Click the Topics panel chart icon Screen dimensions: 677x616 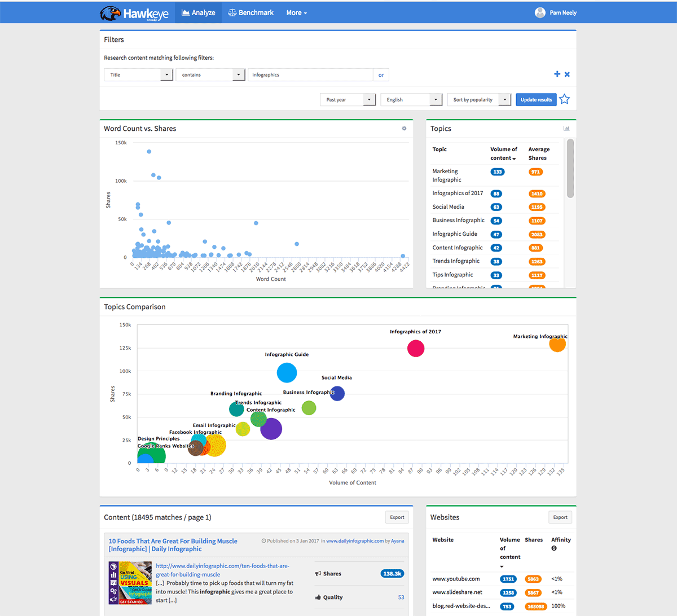point(566,129)
